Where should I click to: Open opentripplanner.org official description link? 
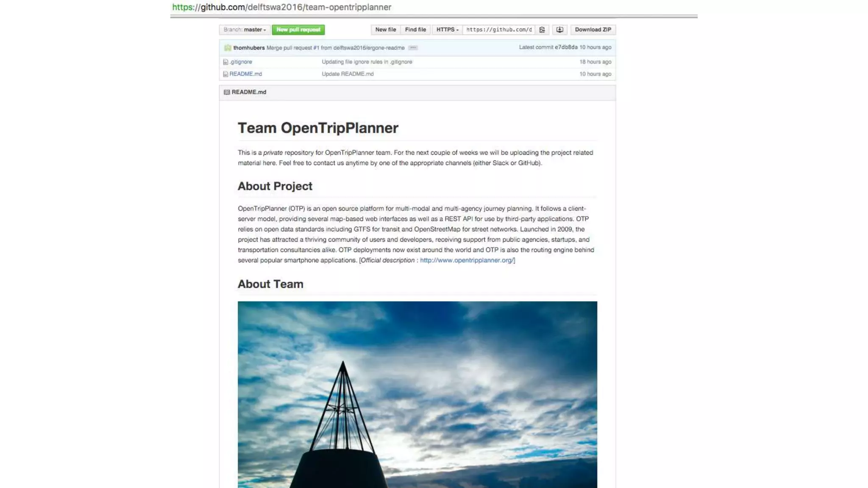[x=467, y=261]
